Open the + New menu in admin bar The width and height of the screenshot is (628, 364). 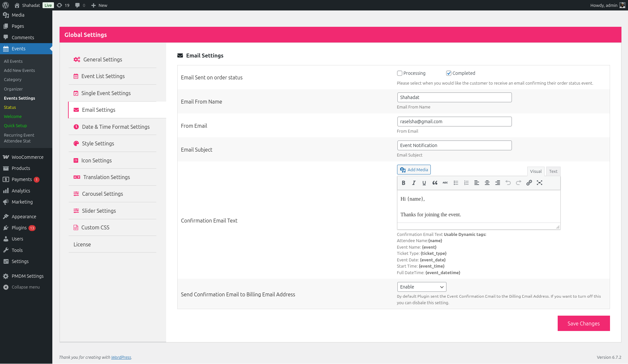[99, 5]
